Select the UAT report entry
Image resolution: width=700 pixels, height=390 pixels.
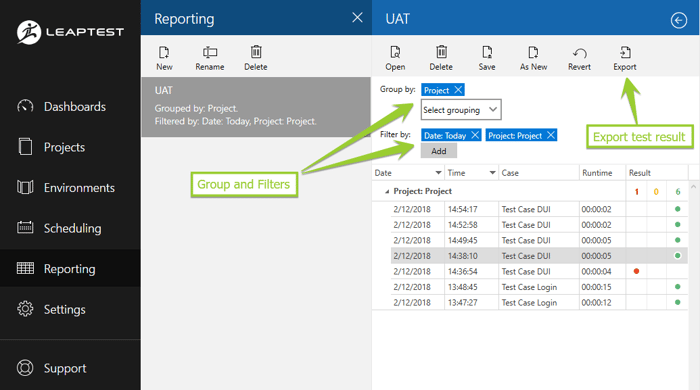tap(256, 107)
